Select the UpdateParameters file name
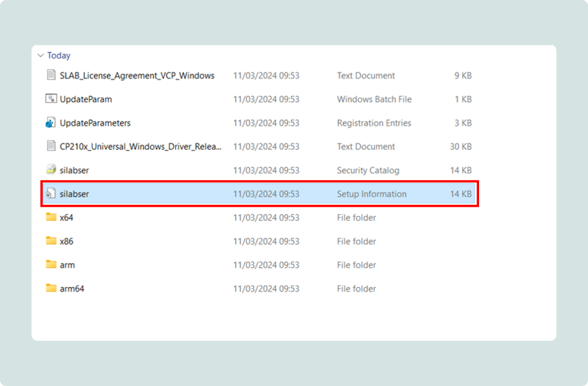This screenshot has width=588, height=386. point(95,123)
